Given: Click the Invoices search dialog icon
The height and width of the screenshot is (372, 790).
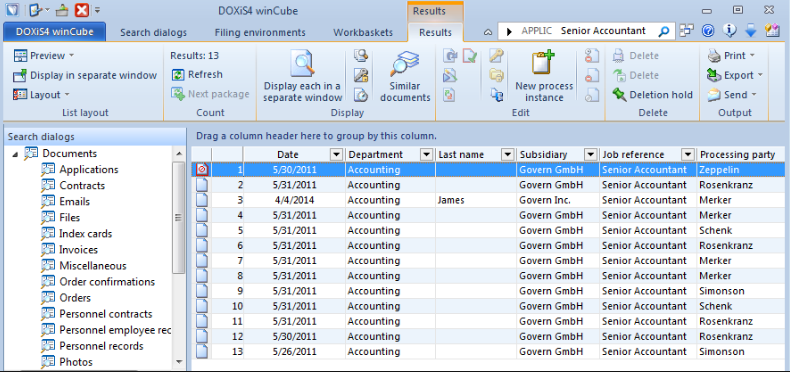Looking at the screenshot, I should 48,250.
